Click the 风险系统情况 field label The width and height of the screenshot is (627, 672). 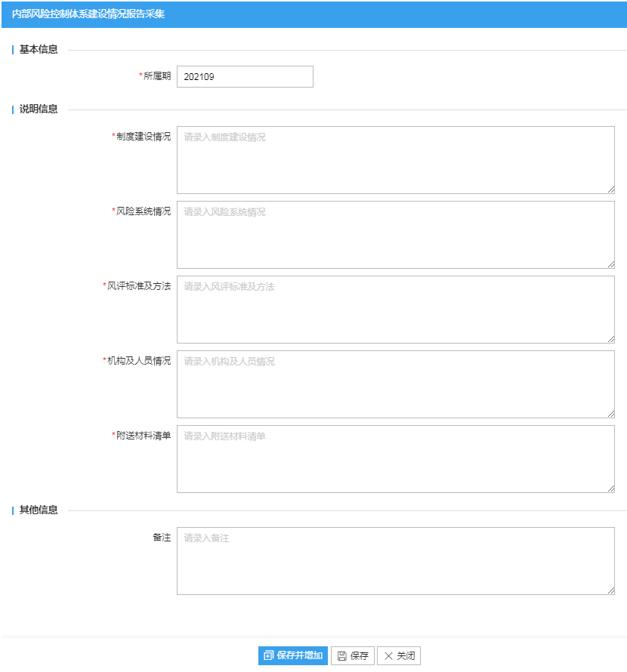pos(144,211)
